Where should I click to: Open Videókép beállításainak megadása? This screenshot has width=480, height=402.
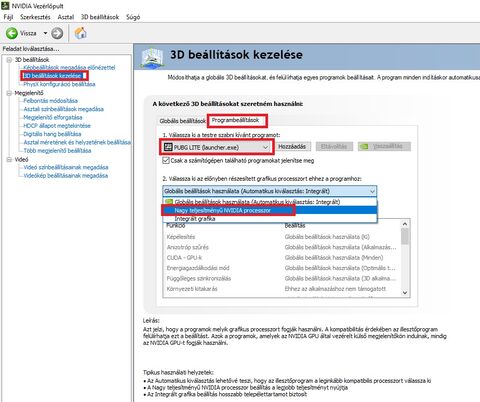66,176
